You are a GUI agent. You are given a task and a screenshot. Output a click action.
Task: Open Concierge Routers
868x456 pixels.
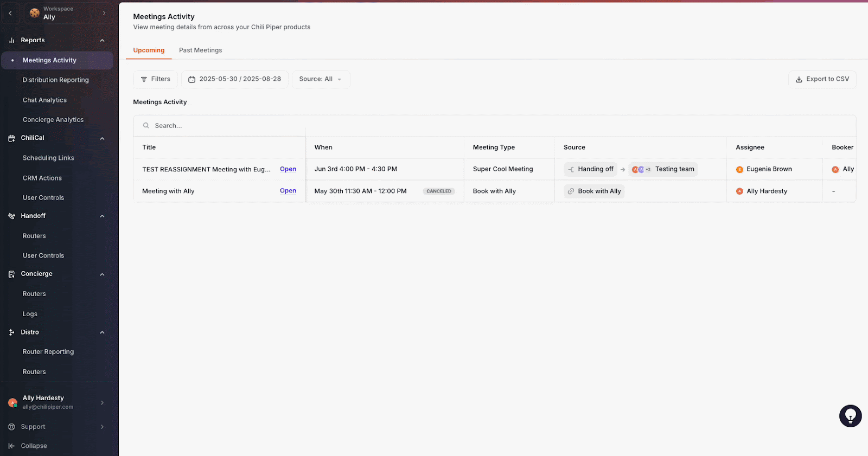tap(34, 294)
